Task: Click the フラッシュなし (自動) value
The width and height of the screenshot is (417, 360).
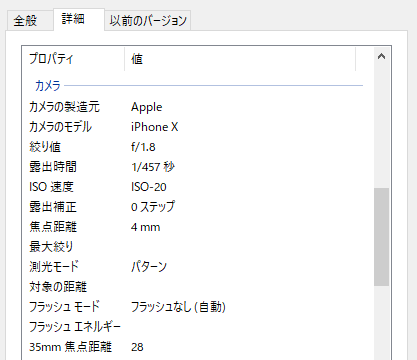Action: coord(178,307)
